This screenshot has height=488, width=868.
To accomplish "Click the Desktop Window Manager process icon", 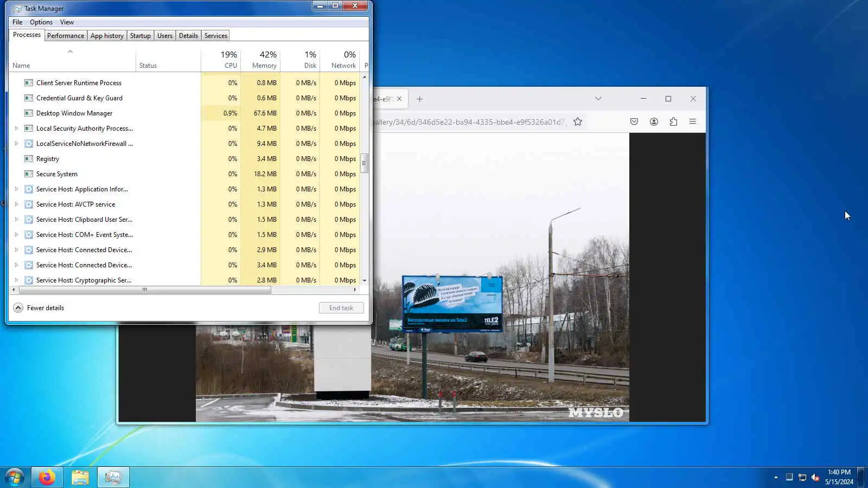I will pos(29,113).
